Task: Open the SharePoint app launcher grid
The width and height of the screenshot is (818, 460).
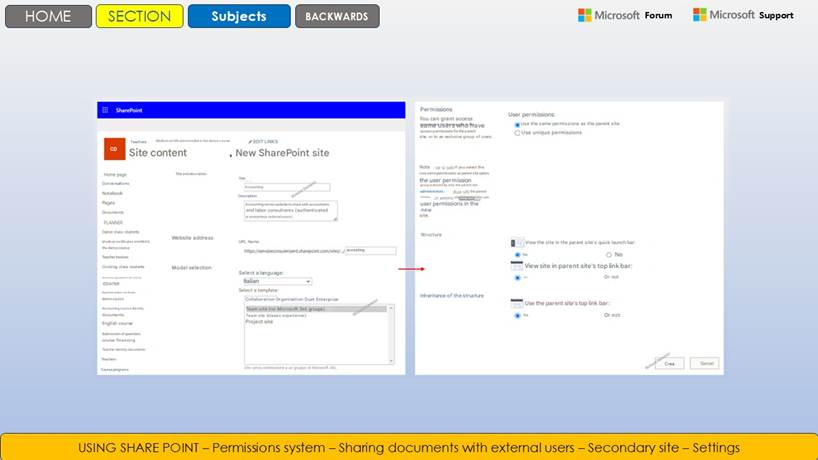Action: pyautogui.click(x=103, y=110)
